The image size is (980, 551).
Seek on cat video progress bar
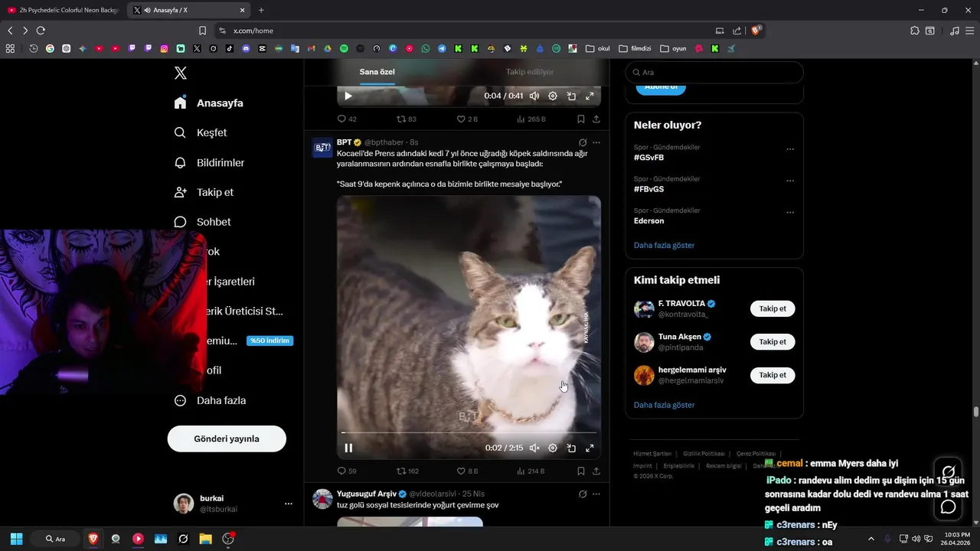pos(469,433)
